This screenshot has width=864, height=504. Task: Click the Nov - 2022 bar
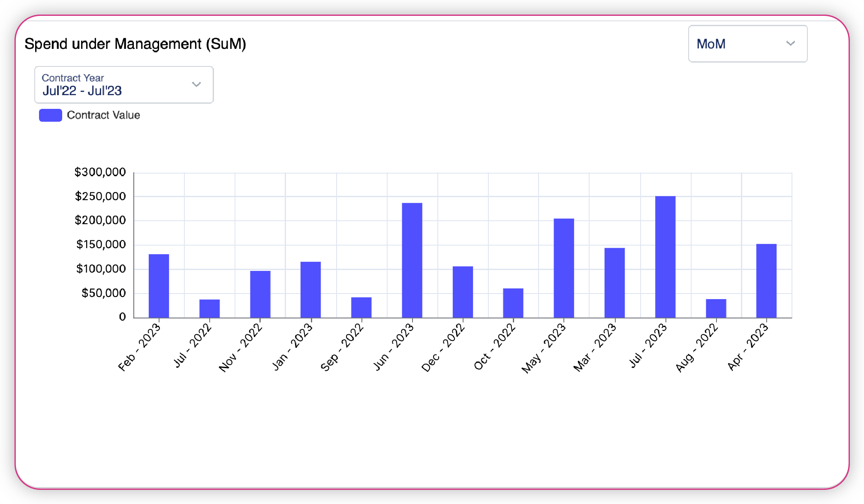(260, 294)
